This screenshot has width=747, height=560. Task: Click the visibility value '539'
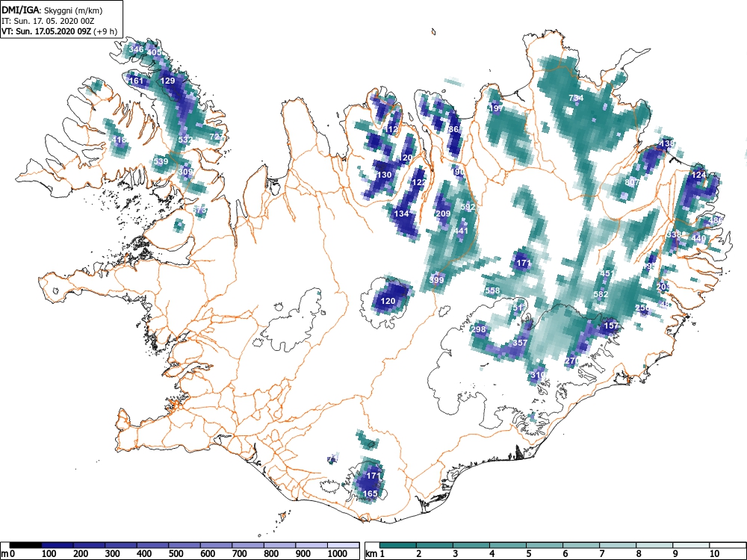161,161
